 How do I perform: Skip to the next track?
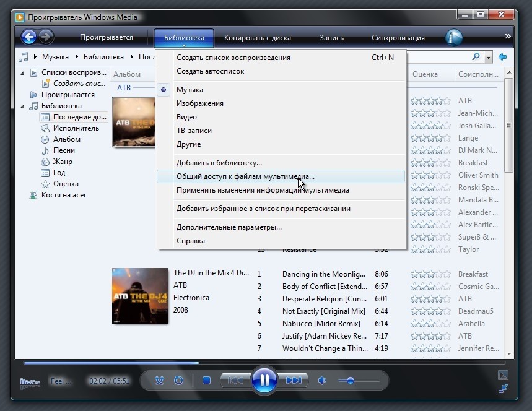[293, 381]
